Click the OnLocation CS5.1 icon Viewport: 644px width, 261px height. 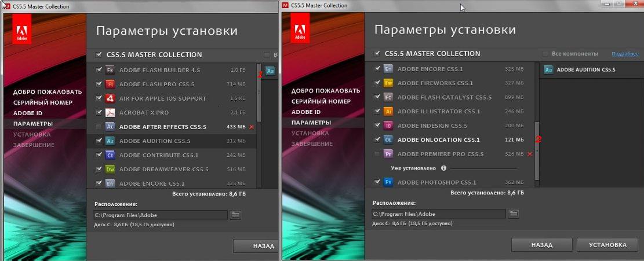388,139
